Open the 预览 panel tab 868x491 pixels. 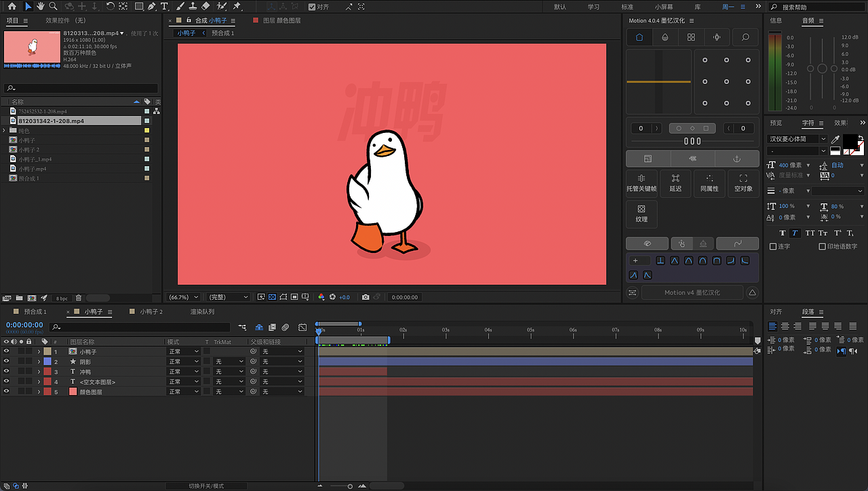point(776,123)
